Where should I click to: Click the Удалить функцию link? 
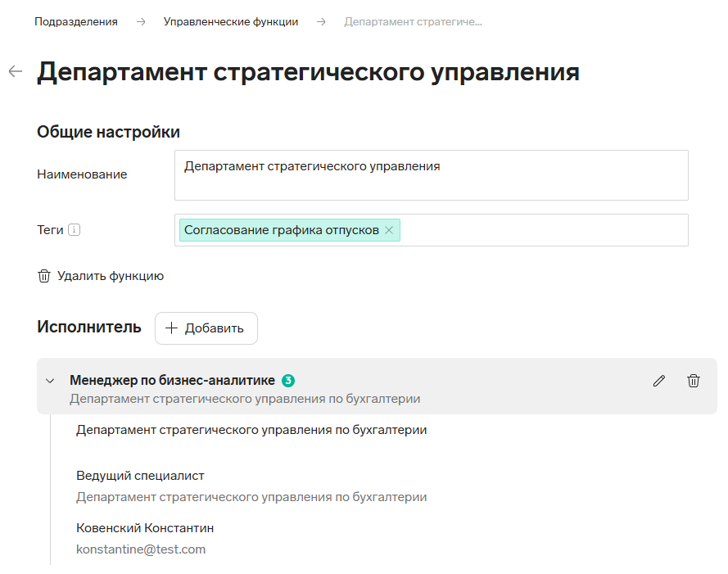tap(100, 276)
